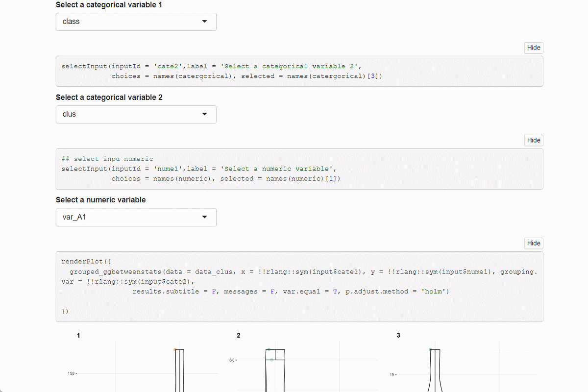The image size is (588, 392).
Task: Click the dropdown arrow on the class selector
Action: [x=204, y=22]
